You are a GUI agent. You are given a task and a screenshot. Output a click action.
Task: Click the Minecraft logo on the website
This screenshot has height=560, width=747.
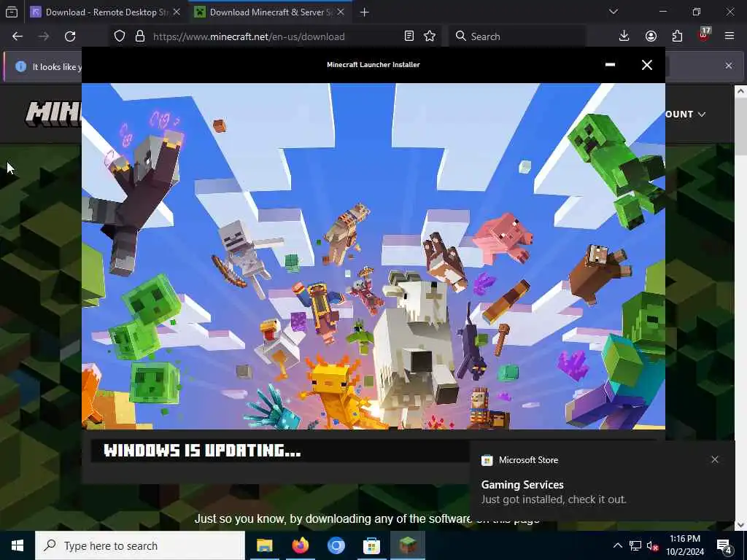53,114
